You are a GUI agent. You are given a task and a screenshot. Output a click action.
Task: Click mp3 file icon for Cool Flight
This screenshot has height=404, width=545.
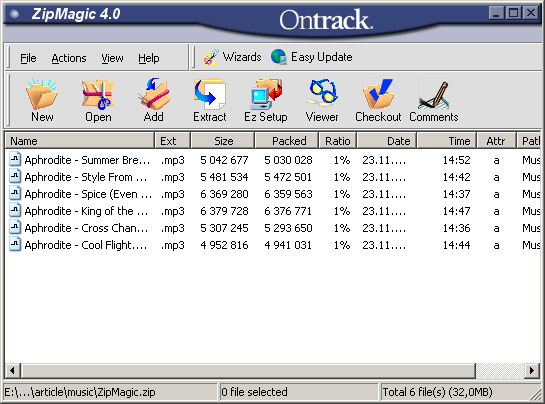pos(15,244)
